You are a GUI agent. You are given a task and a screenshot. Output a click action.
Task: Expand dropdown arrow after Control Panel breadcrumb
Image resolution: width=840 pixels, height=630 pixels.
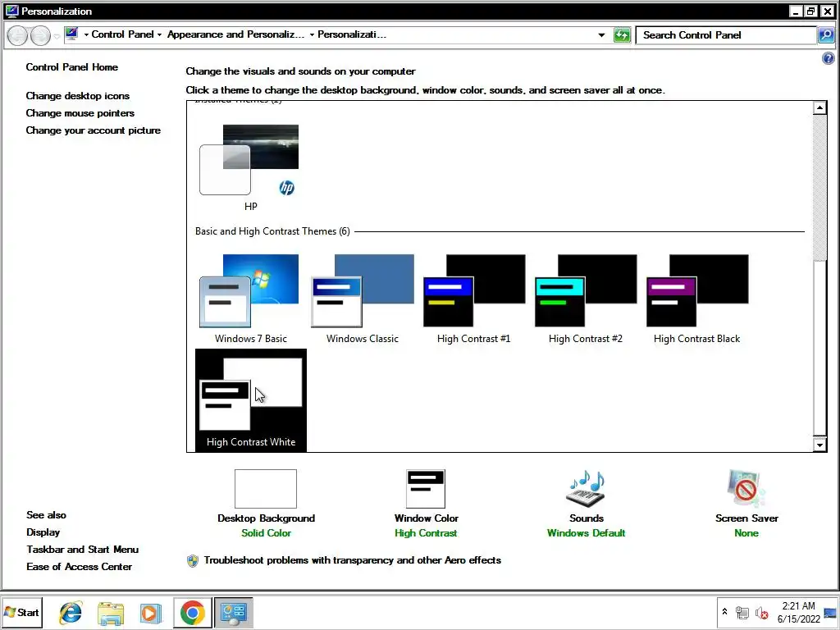coord(159,34)
